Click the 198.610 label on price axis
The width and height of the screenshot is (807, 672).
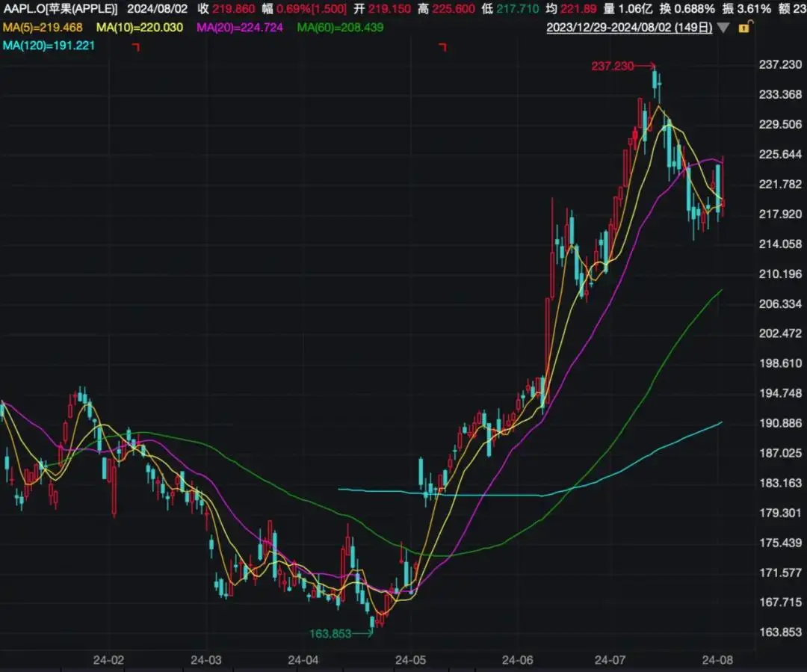(779, 363)
